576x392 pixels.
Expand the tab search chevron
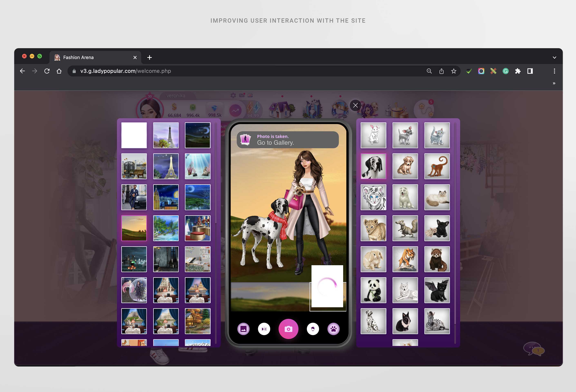(554, 58)
